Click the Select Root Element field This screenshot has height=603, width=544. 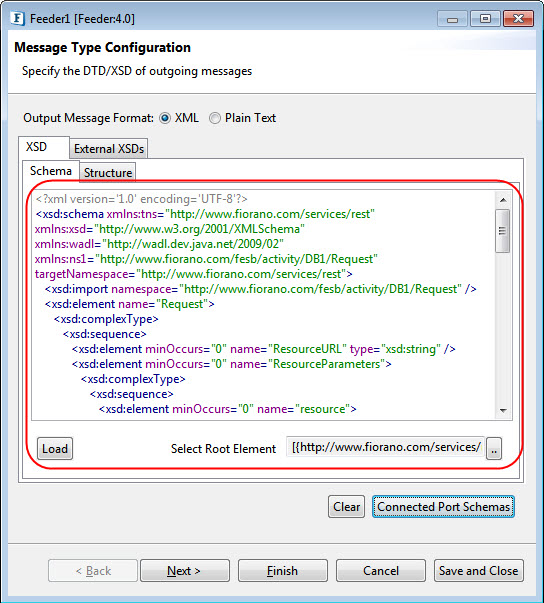pos(386,447)
